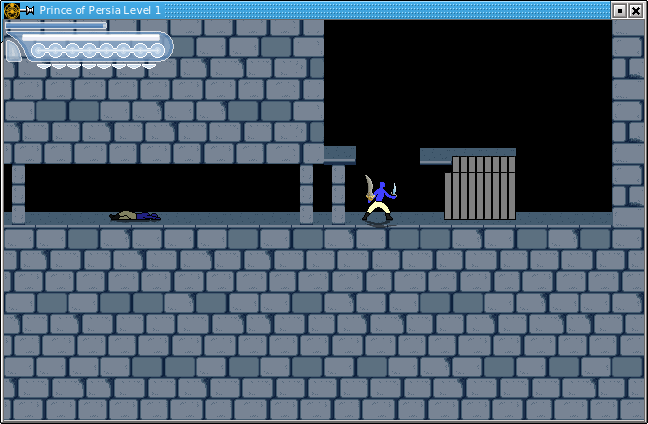Click the golden window menu icon in title bar
This screenshot has width=648, height=424.
[12, 11]
